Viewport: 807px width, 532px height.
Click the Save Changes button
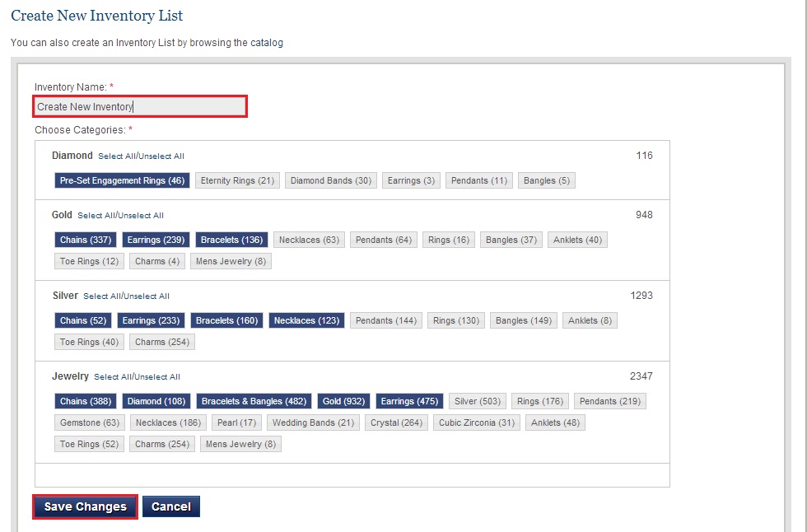(x=86, y=506)
